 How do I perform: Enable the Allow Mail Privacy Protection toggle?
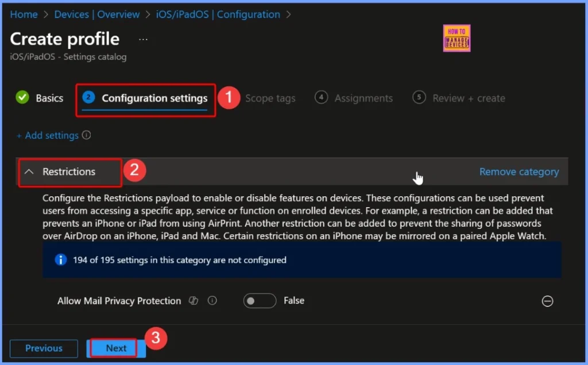[x=259, y=301]
